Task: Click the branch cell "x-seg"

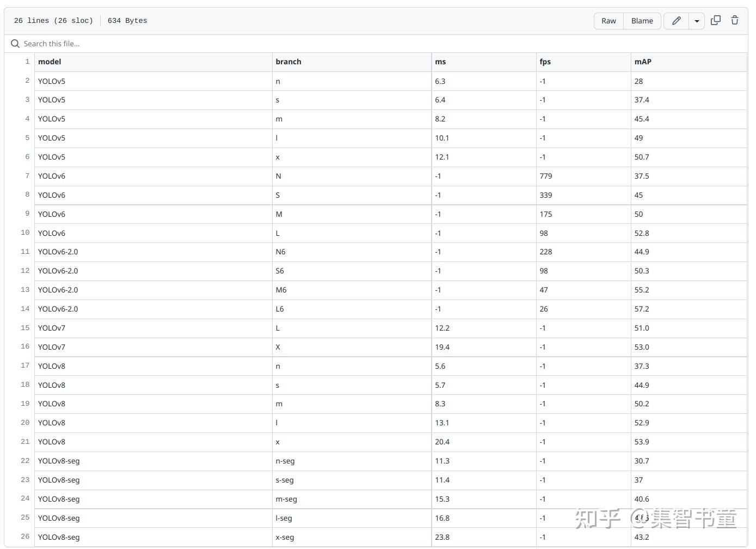Action: [x=285, y=537]
